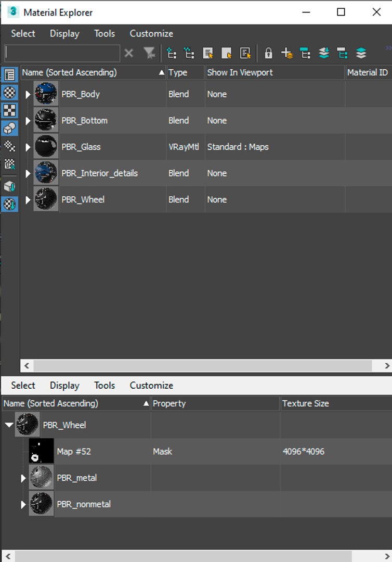Viewport: 392px width, 562px height.
Task: Click the filled-list Select All cursor icon
Action: 208,54
